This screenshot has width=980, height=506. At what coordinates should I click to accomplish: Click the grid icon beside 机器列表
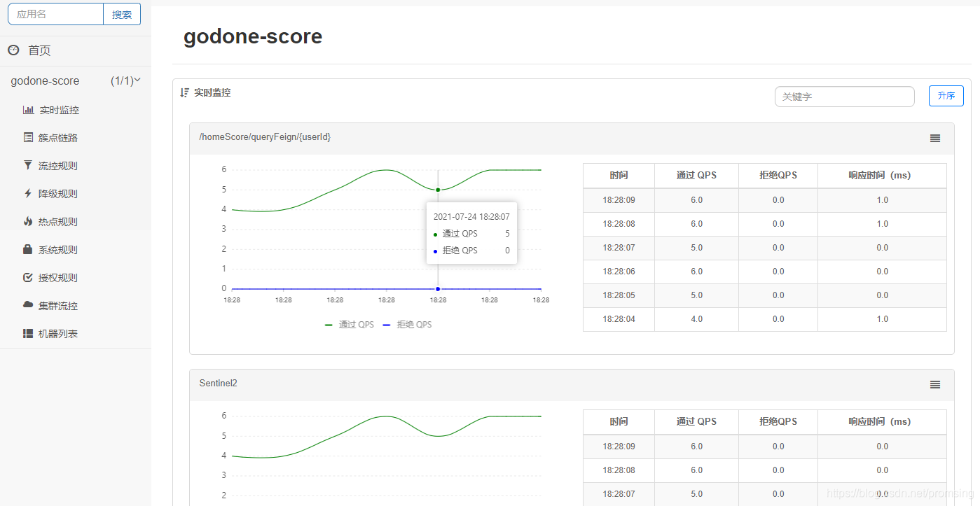28,334
